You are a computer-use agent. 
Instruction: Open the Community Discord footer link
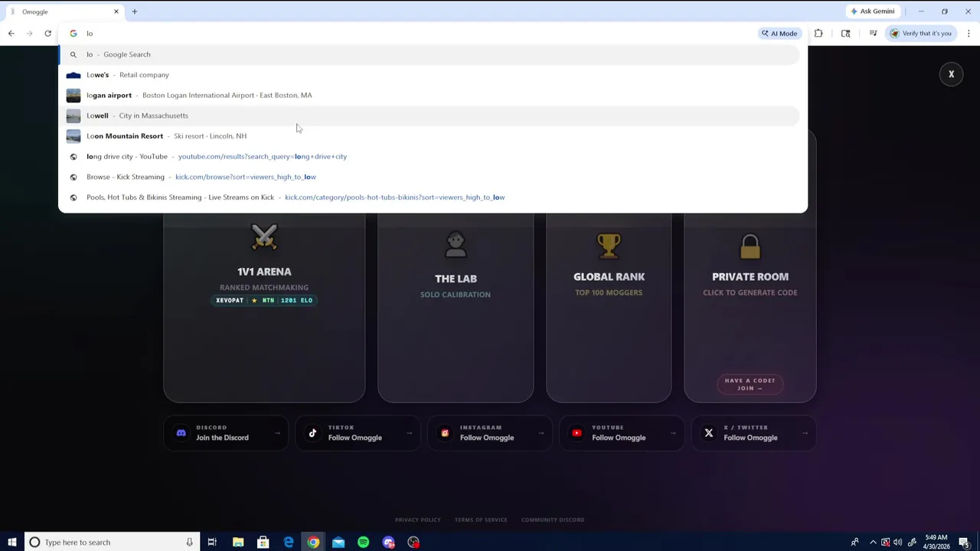pyautogui.click(x=553, y=520)
